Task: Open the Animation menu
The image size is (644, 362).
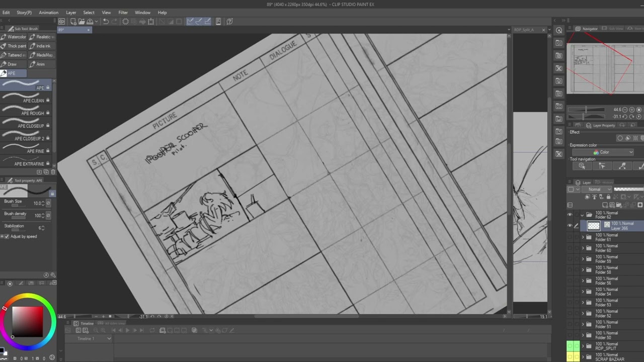Action: click(x=49, y=13)
